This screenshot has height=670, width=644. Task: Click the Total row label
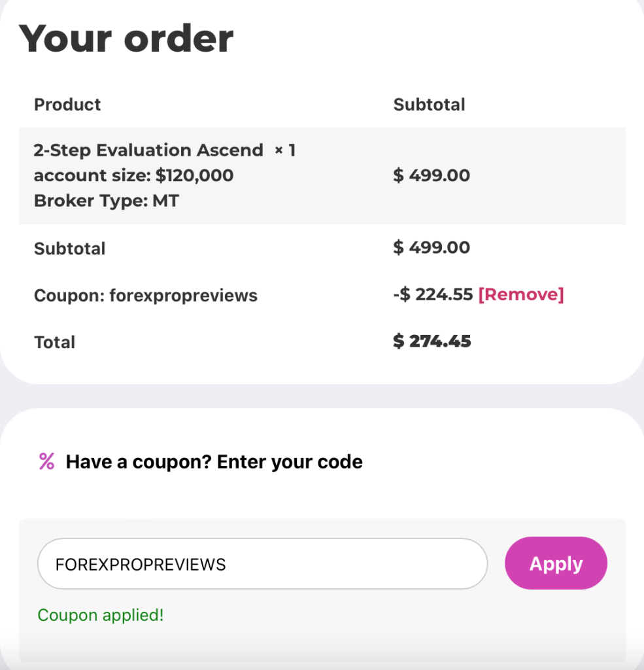tap(54, 342)
